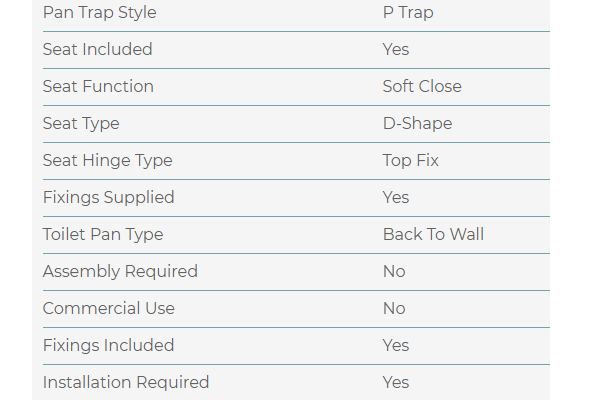Select the "D-Shape" value
Viewport: 600px width, 400px height.
point(417,123)
